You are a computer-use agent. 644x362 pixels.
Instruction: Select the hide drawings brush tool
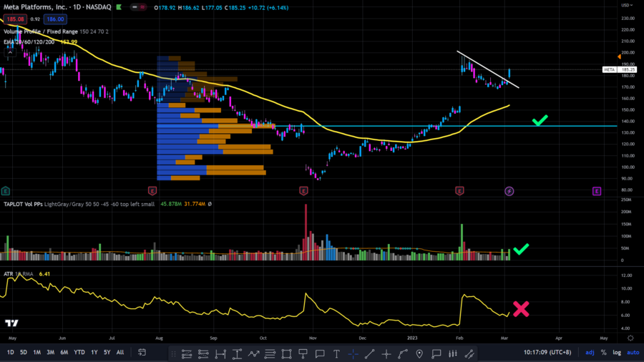click(469, 353)
